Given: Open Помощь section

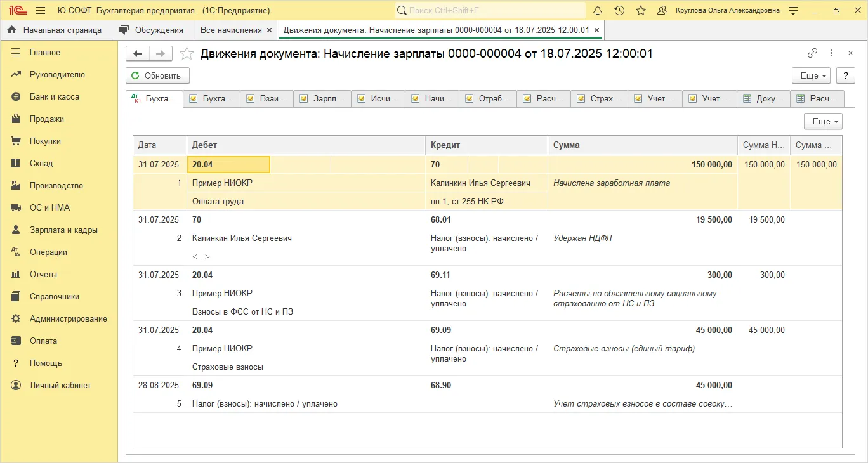Looking at the screenshot, I should coord(59,363).
